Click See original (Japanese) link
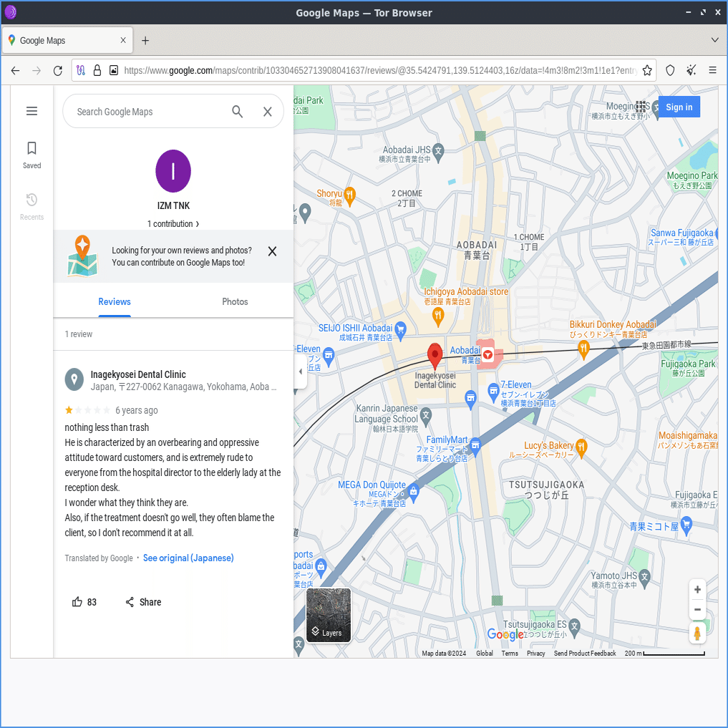Screen dimensions: 728x728 click(188, 558)
